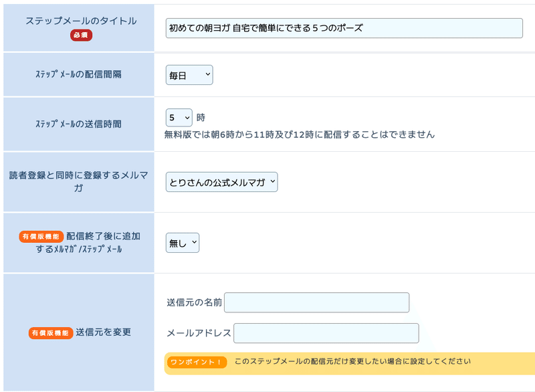Click the ステップメールのタイトル input field
Screen dimensions: 535x392
point(344,28)
